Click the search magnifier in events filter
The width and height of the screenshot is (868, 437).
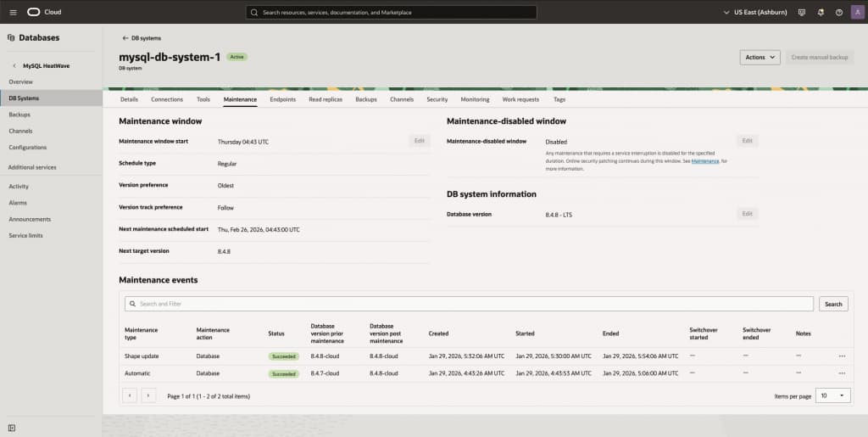click(133, 304)
